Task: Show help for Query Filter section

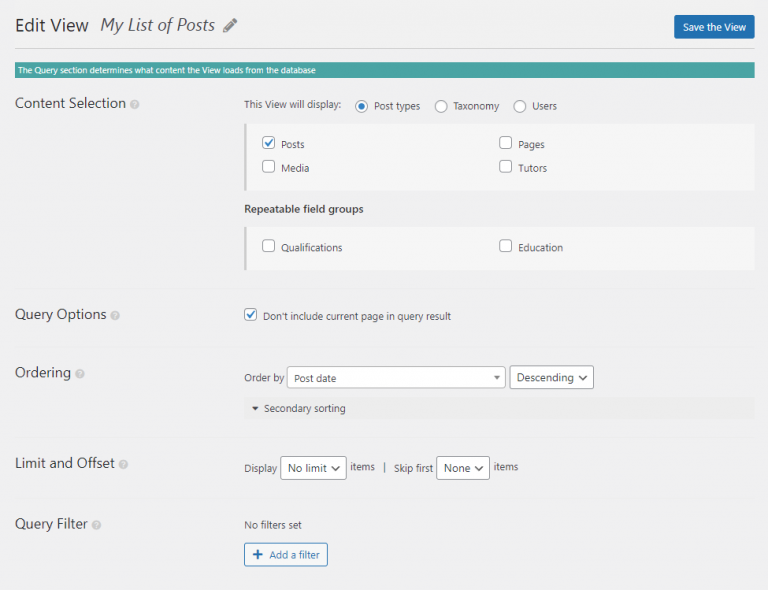Action: (97, 524)
